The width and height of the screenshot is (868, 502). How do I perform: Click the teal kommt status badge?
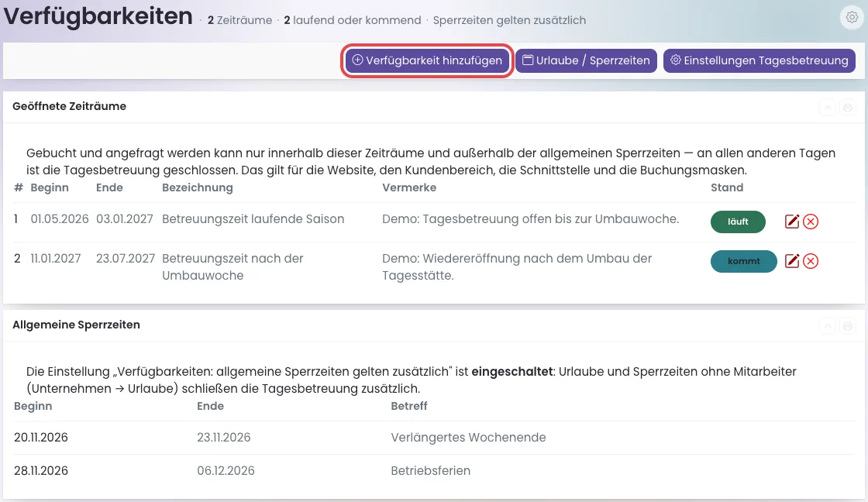tap(743, 261)
